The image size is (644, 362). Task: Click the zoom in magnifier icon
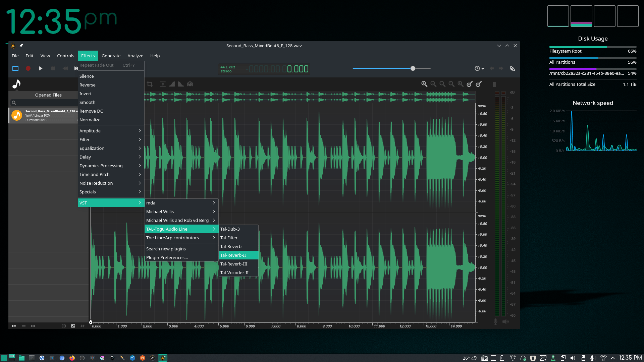pos(424,84)
